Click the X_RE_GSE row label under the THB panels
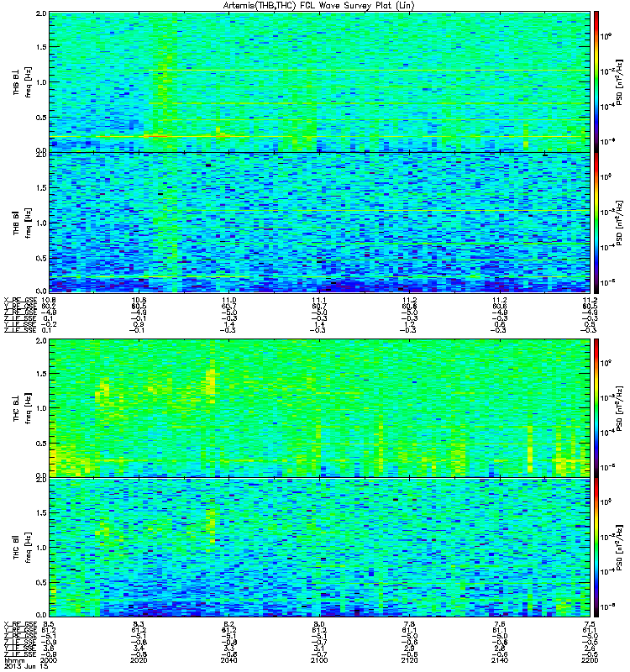630x672 pixels. (x=20, y=300)
